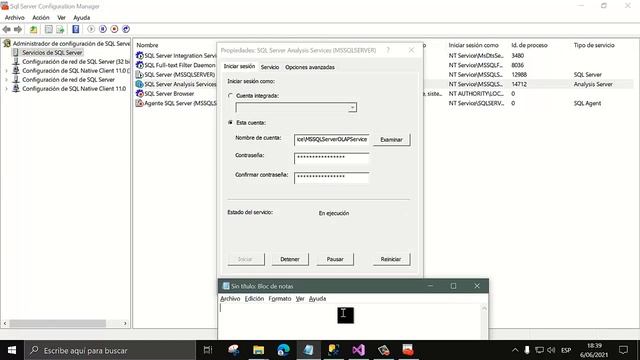Image resolution: width=640 pixels, height=360 pixels.
Task: Select the SQL Server Integration Services row
Action: tap(176, 56)
